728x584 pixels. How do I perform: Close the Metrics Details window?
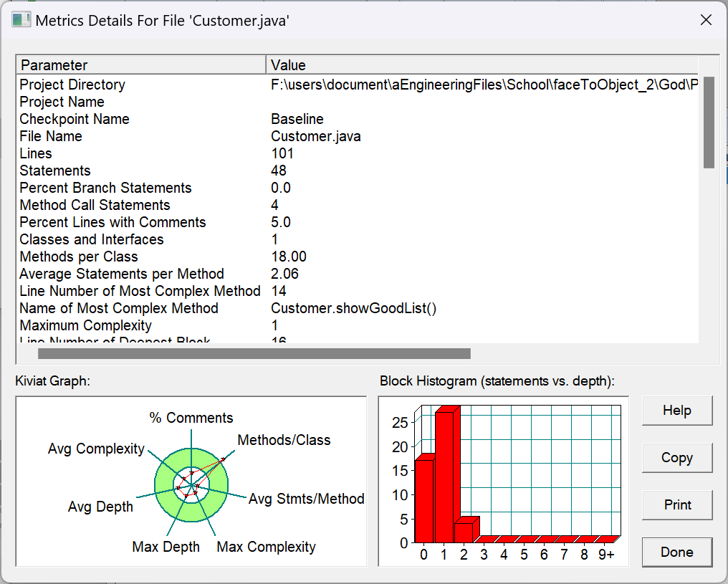point(706,20)
